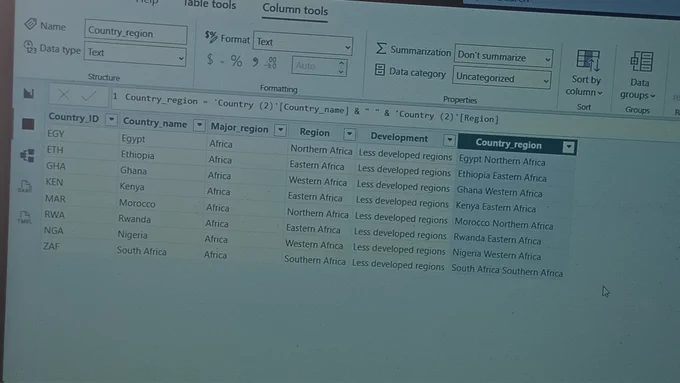680x383 pixels.
Task: Open Country_name column filter dropdown
Action: [x=199, y=125]
